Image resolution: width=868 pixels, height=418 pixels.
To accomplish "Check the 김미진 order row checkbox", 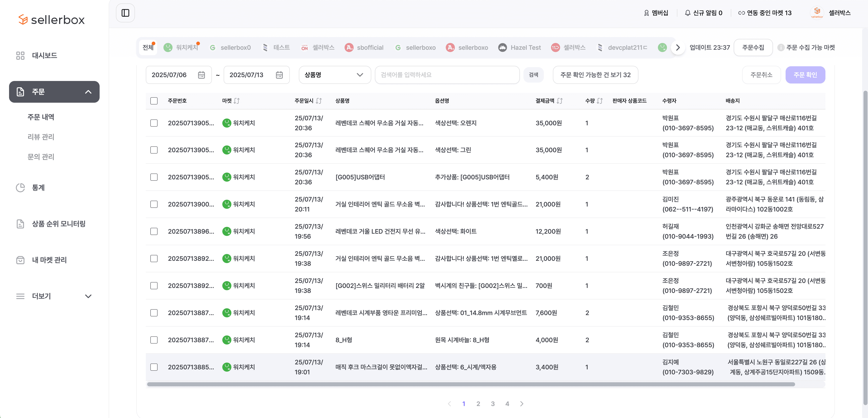I will tap(154, 204).
